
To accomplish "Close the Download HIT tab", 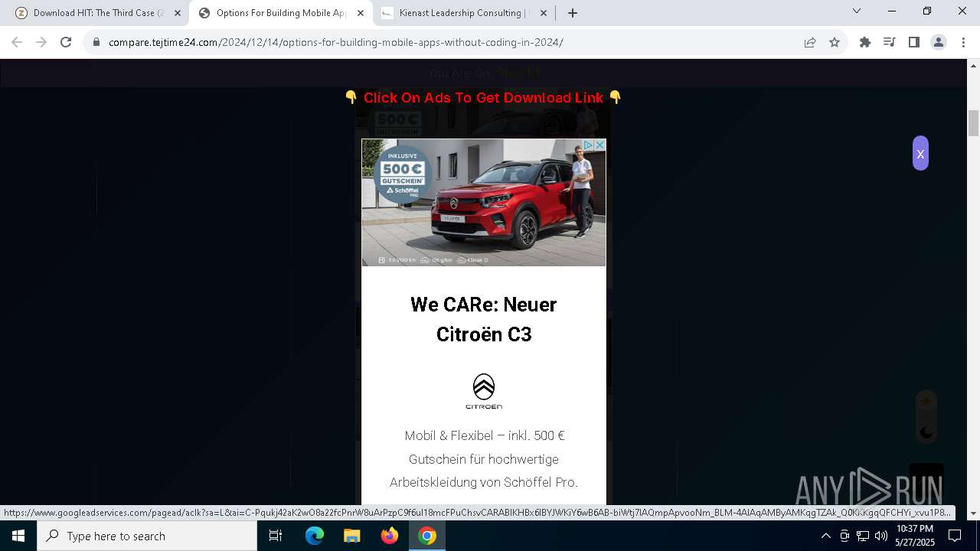I will tap(178, 13).
